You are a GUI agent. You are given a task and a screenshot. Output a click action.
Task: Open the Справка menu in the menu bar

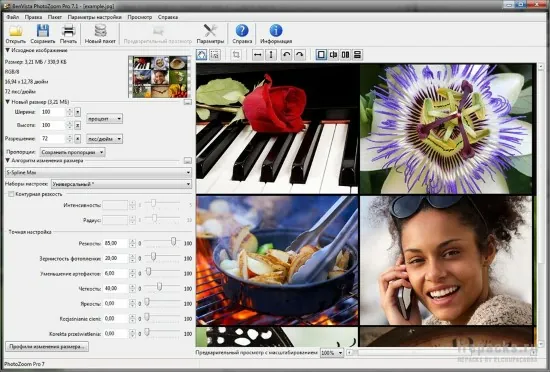(x=168, y=17)
